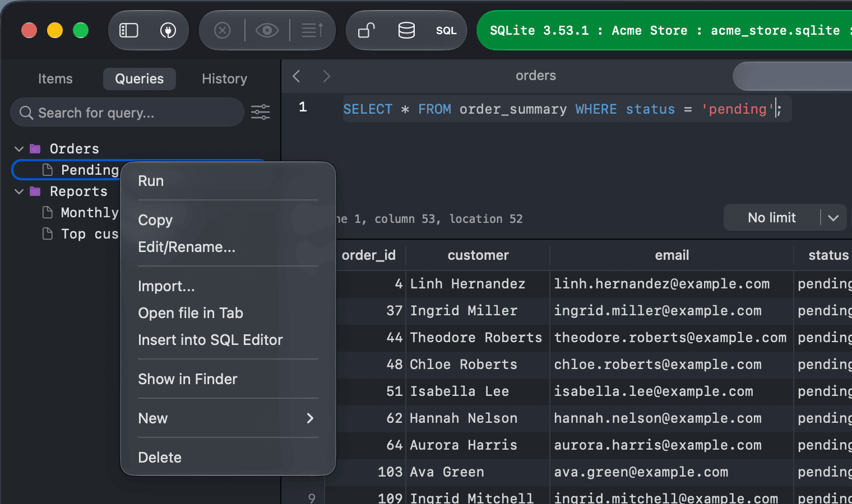Toggle the left sidebar panel icon
Screen dimensions: 852x504
point(129,30)
